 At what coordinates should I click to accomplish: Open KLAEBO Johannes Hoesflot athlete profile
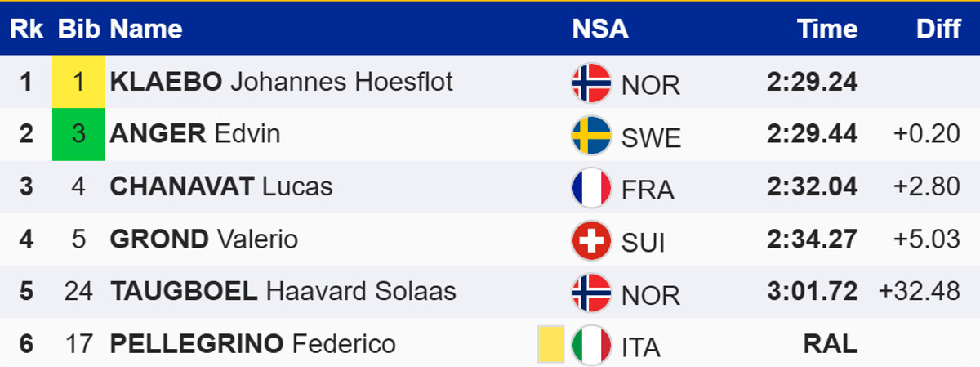coord(281,83)
